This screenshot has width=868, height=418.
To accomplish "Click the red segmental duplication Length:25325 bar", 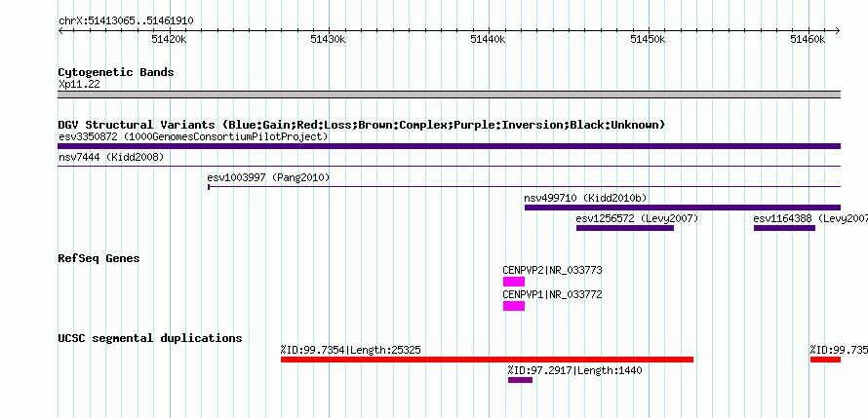I will pyautogui.click(x=487, y=360).
